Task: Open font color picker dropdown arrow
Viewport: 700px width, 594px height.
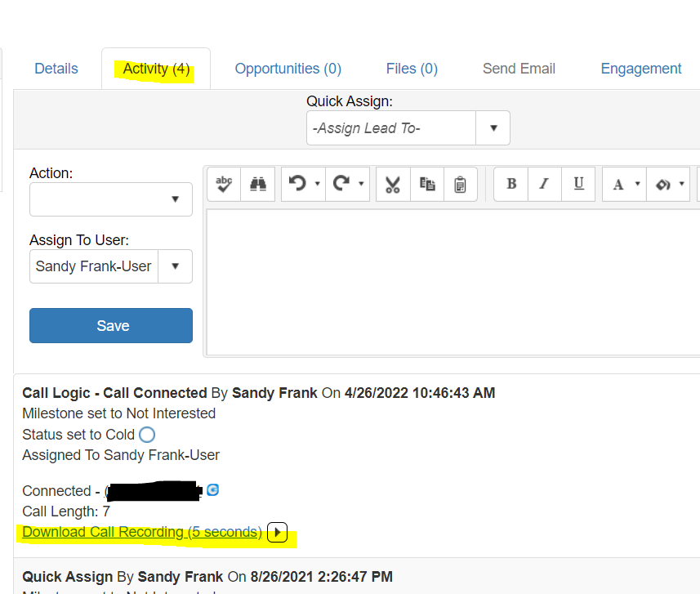Action: click(x=638, y=184)
